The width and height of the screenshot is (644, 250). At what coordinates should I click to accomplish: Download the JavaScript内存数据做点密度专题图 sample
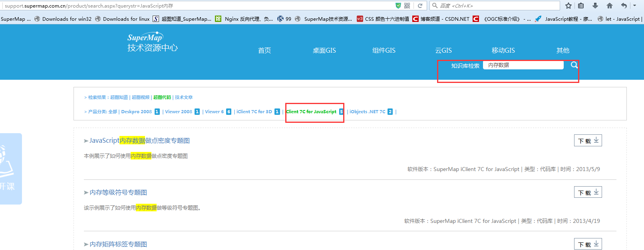coord(588,140)
